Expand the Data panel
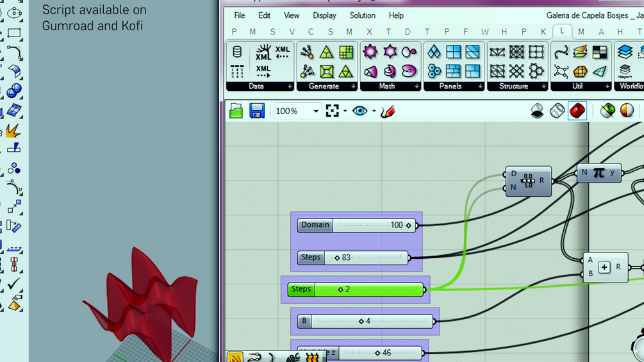This screenshot has width=644, height=362. [x=290, y=86]
